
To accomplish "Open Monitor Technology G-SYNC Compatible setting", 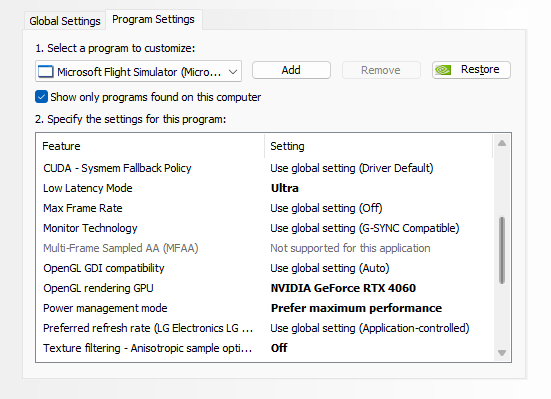I will click(x=365, y=228).
